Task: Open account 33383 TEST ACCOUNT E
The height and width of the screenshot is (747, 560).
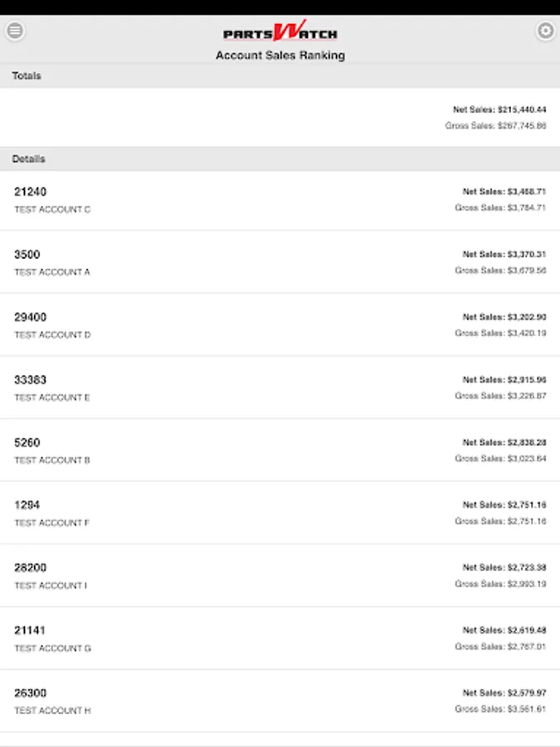Action: (x=280, y=388)
